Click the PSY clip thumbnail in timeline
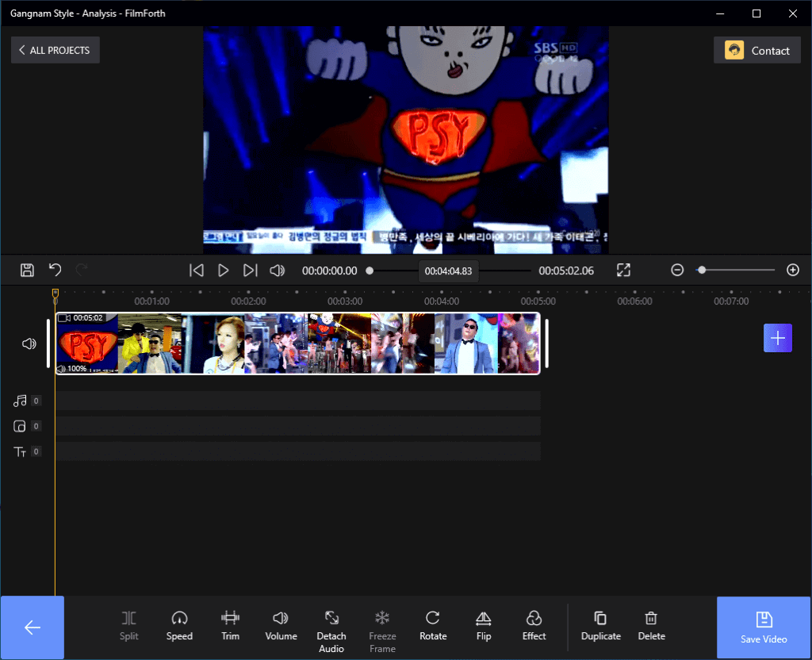The height and width of the screenshot is (660, 812). [x=87, y=344]
